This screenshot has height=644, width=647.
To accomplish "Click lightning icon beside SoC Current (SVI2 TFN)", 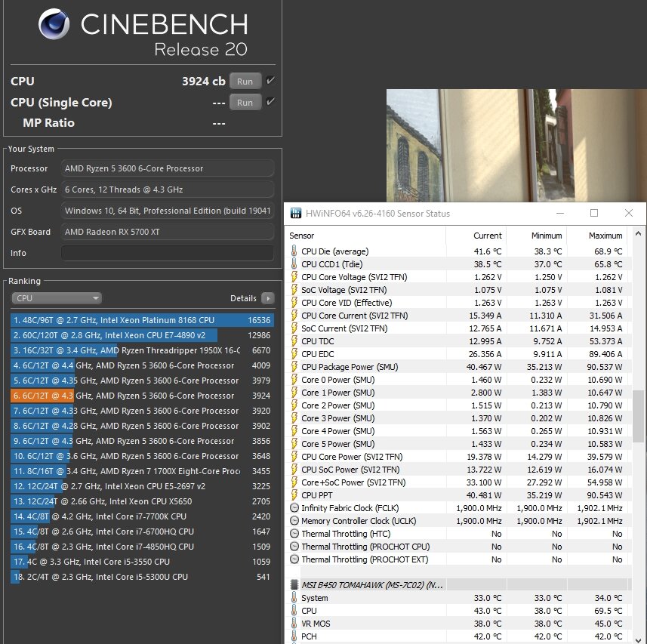I will [x=294, y=328].
